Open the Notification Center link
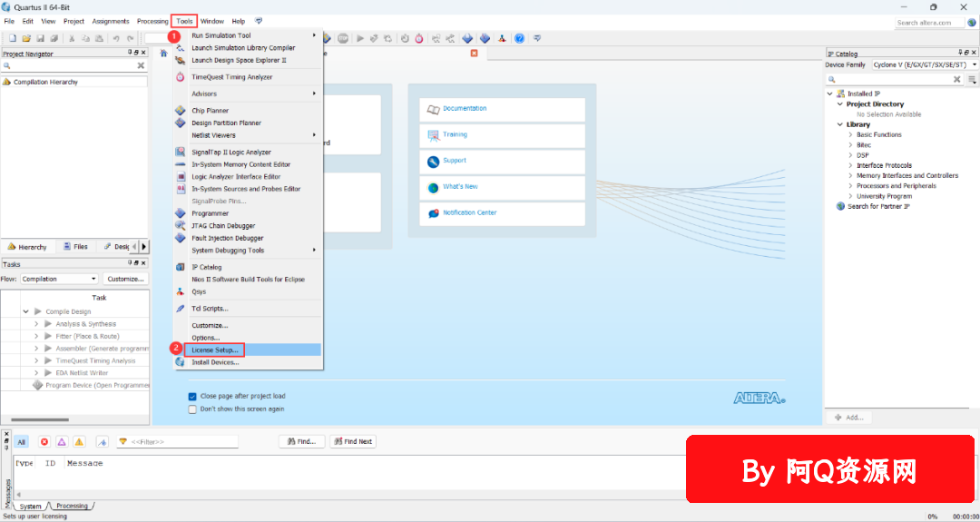The height and width of the screenshot is (522, 980). 469,212
